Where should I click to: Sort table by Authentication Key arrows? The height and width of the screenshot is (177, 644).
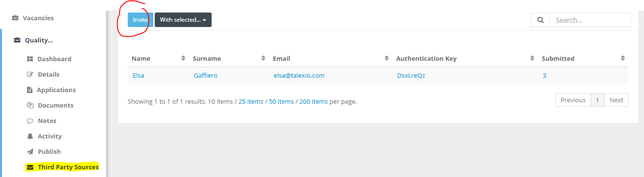[532, 58]
